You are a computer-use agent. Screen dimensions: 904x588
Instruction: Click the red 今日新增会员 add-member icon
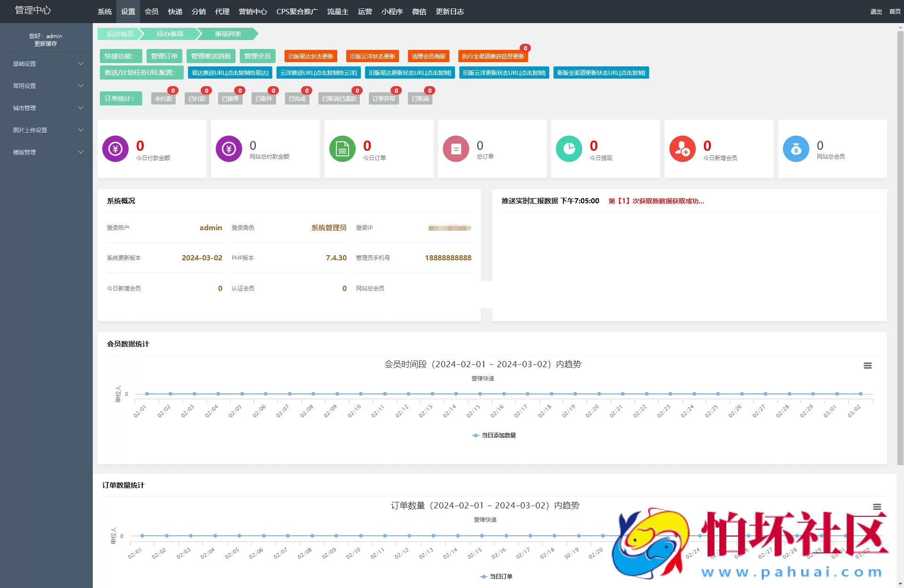tap(682, 148)
